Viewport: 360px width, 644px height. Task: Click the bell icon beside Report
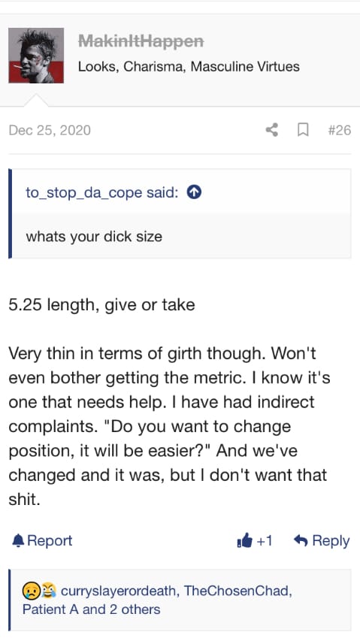[x=18, y=540]
